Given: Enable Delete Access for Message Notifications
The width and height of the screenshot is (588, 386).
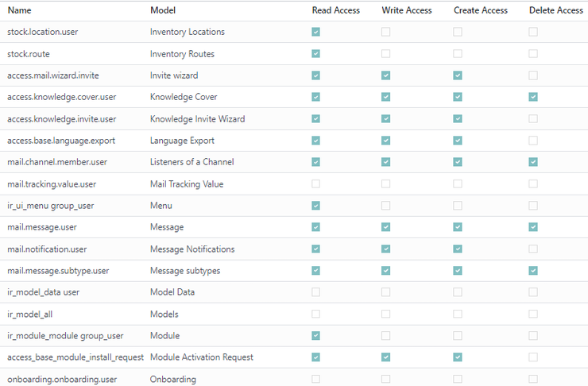Looking at the screenshot, I should [533, 249].
